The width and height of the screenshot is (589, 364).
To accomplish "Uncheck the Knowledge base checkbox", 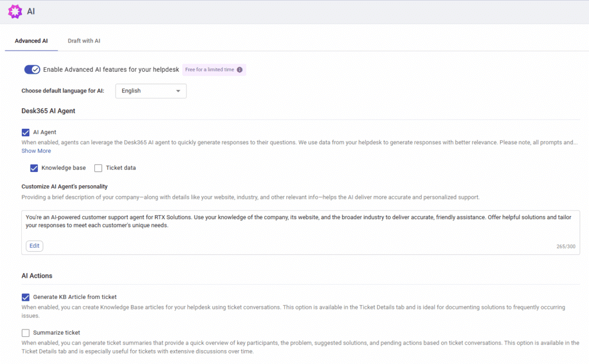I will (34, 167).
